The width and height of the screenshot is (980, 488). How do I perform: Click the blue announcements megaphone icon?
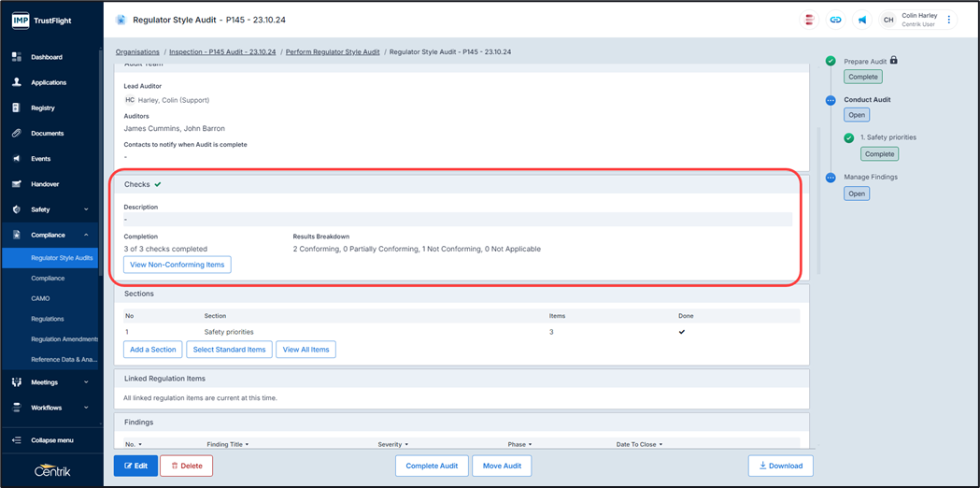coord(861,20)
